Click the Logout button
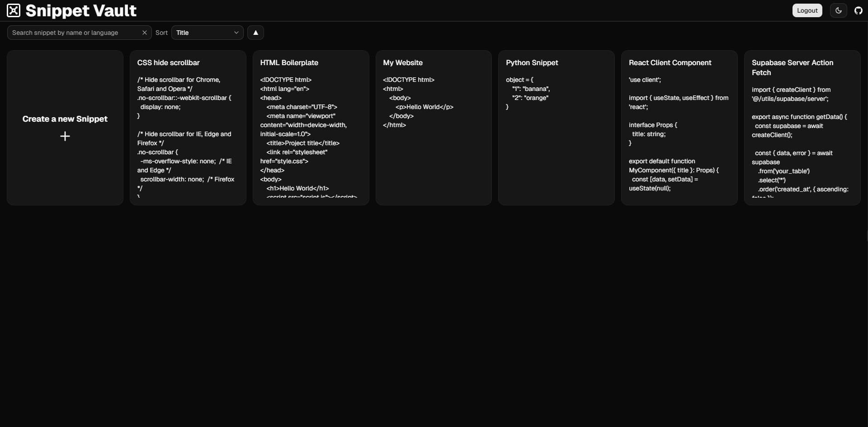Image resolution: width=868 pixels, height=427 pixels. click(807, 10)
